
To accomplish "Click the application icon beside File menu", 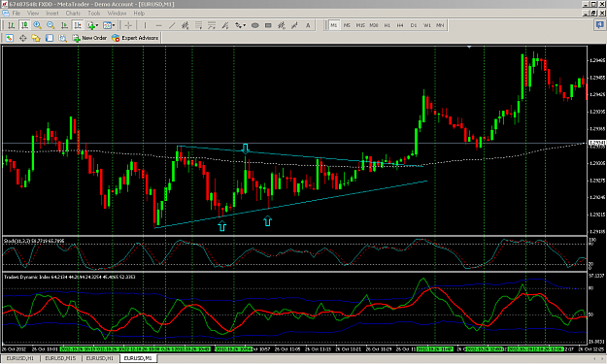I will pyautogui.click(x=6, y=14).
